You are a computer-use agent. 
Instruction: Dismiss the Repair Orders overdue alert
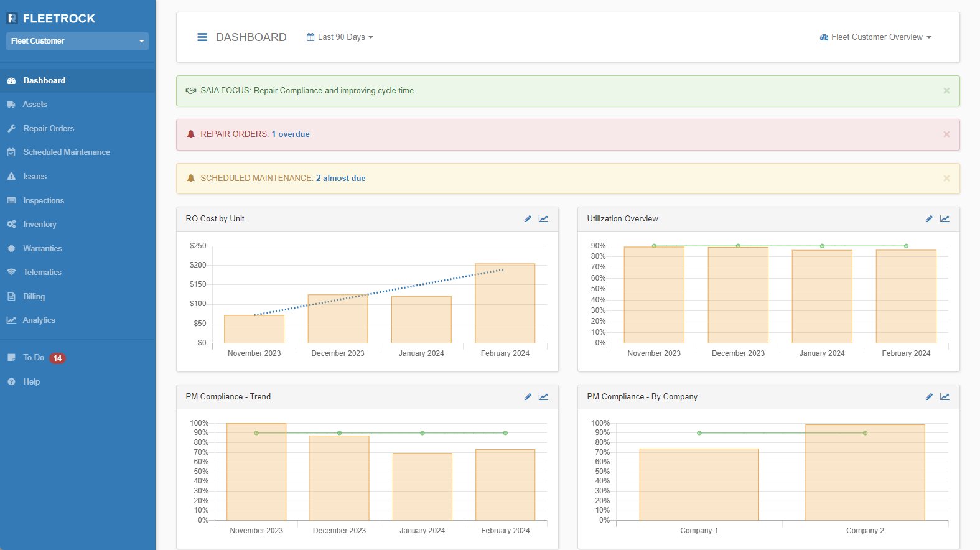946,134
